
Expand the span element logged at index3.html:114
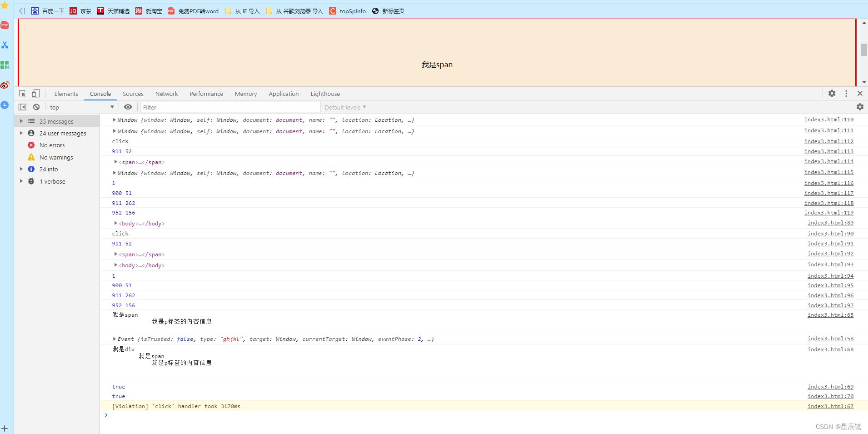(x=116, y=162)
